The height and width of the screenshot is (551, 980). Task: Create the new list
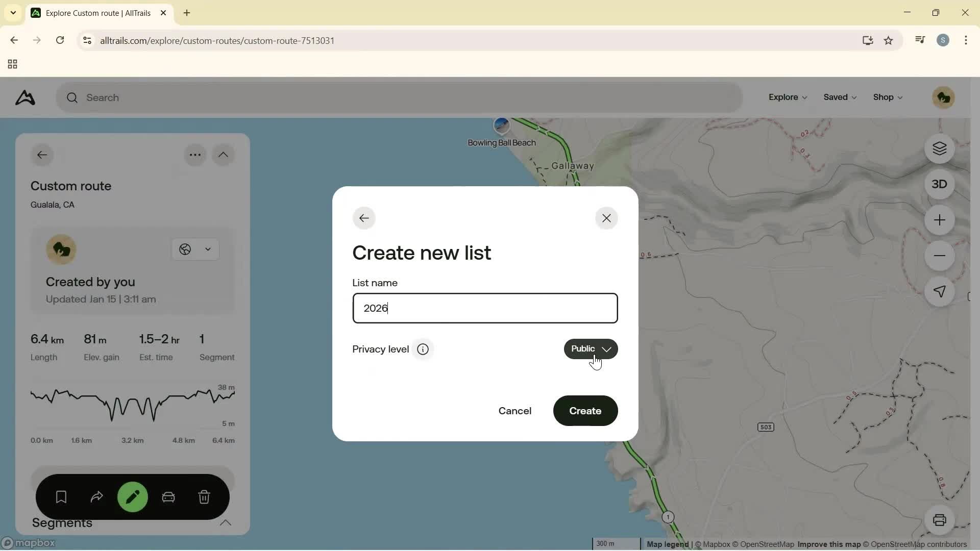[585, 411]
